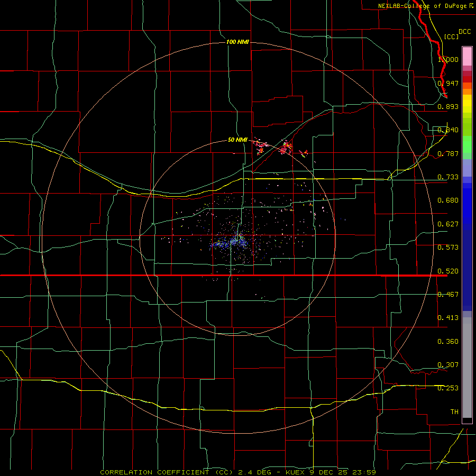This screenshot has height=476, width=476.
Task: Select the 0.947 legend value
Action: point(448,83)
